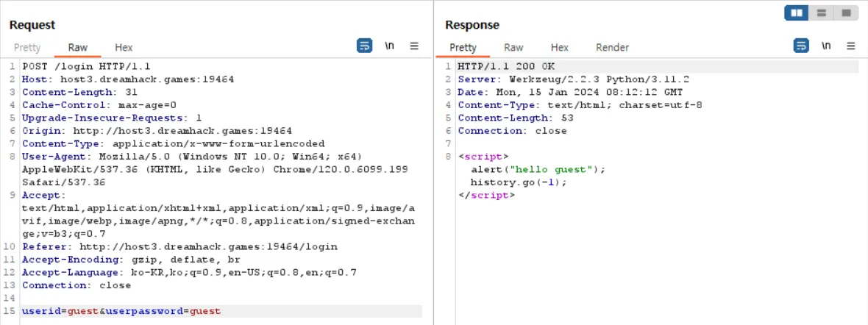
Task: Toggle word wrap in the Request panel
Action: [x=364, y=46]
